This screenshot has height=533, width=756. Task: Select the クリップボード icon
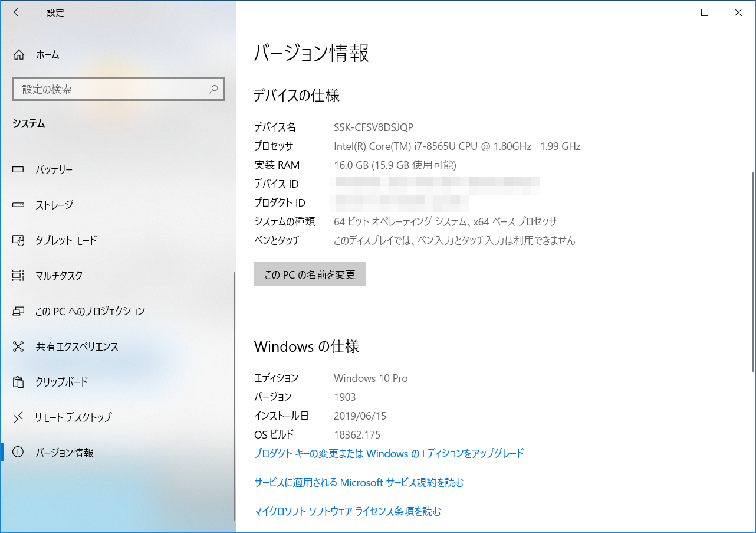coord(19,382)
